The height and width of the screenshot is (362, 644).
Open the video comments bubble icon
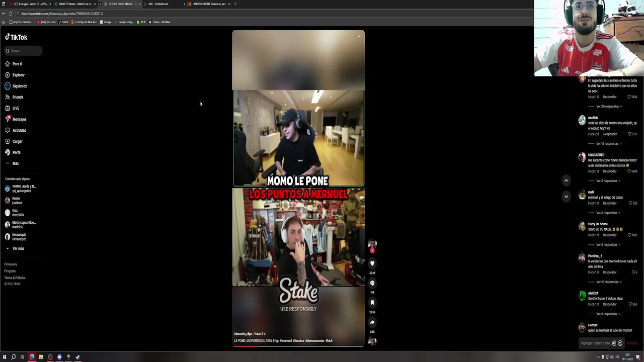coord(372,283)
